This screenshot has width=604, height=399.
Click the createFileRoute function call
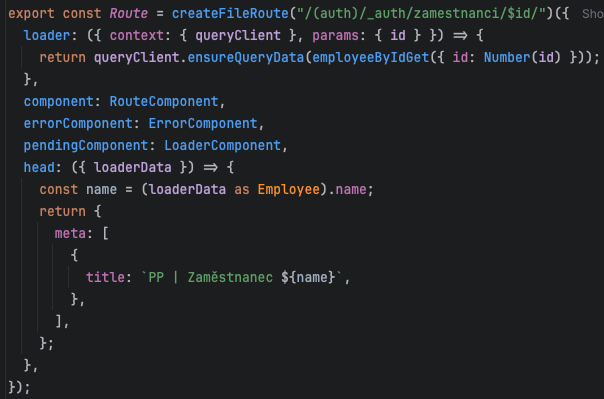pyautogui.click(x=230, y=14)
